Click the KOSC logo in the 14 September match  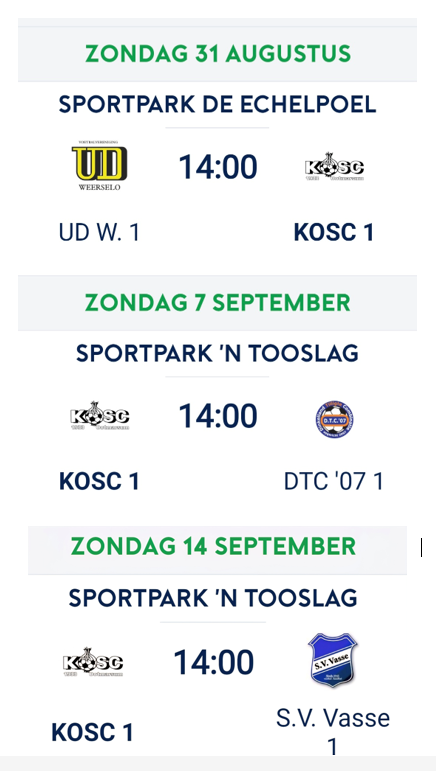tap(92, 661)
